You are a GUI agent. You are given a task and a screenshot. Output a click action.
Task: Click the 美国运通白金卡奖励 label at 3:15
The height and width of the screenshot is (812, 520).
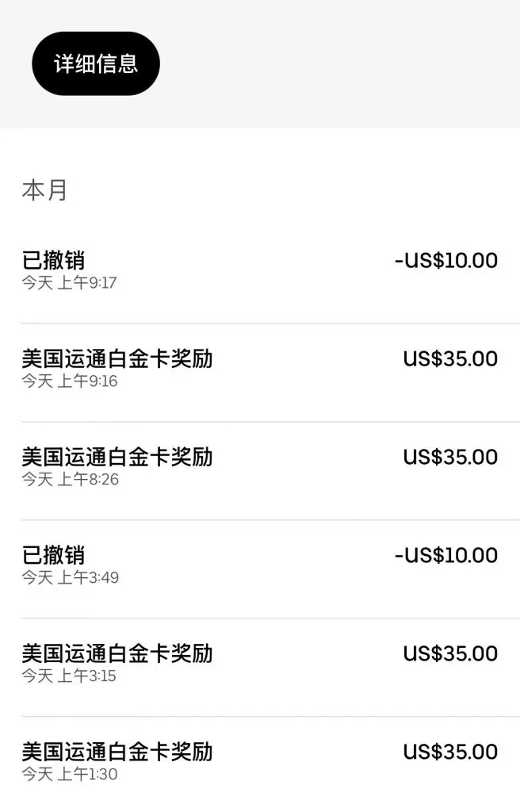click(119, 653)
